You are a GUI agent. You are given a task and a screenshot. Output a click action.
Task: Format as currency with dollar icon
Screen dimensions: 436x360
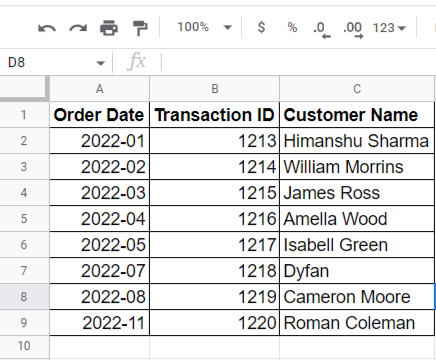point(261,27)
